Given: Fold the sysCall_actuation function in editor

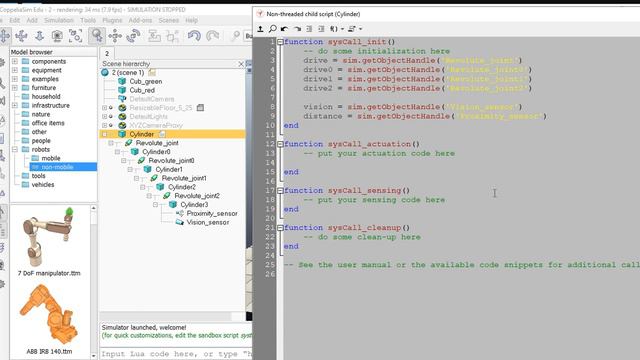Looking at the screenshot, I should (x=280, y=144).
